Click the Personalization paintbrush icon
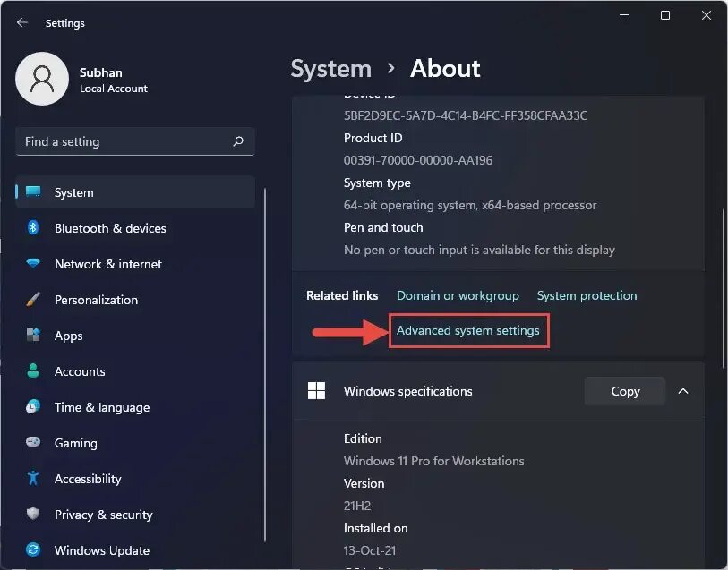This screenshot has height=570, width=728. coord(33,300)
